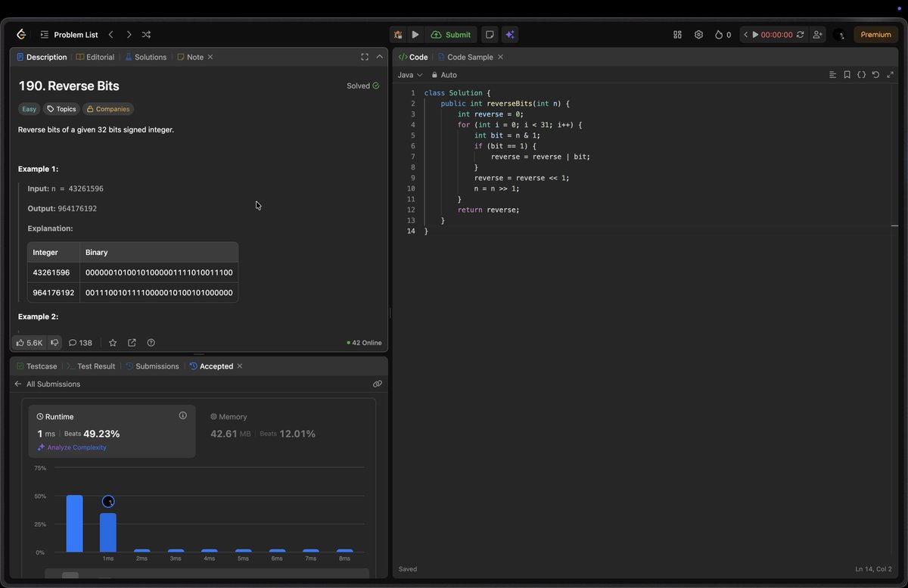908x588 pixels.
Task: Open the Test Result tab
Action: [x=91, y=366]
